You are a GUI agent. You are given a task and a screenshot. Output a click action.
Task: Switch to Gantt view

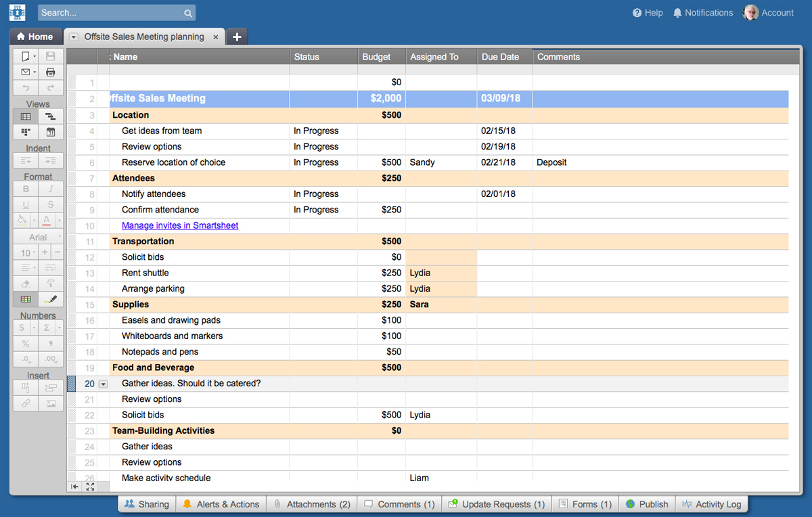click(51, 116)
